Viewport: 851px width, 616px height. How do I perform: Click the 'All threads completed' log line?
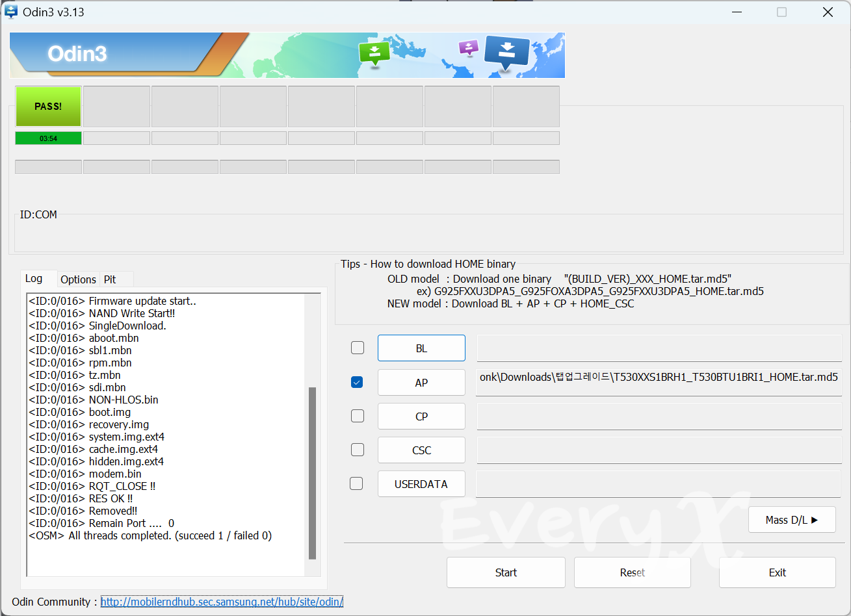pos(150,535)
